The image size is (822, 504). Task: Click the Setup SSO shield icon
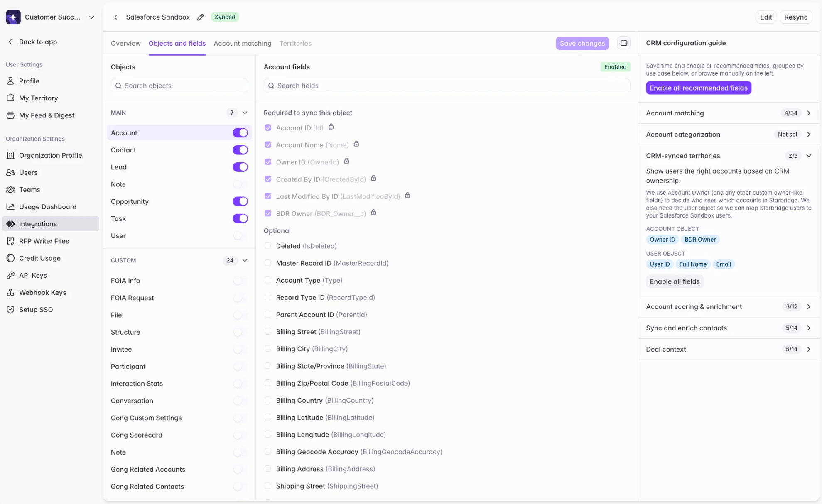point(10,310)
